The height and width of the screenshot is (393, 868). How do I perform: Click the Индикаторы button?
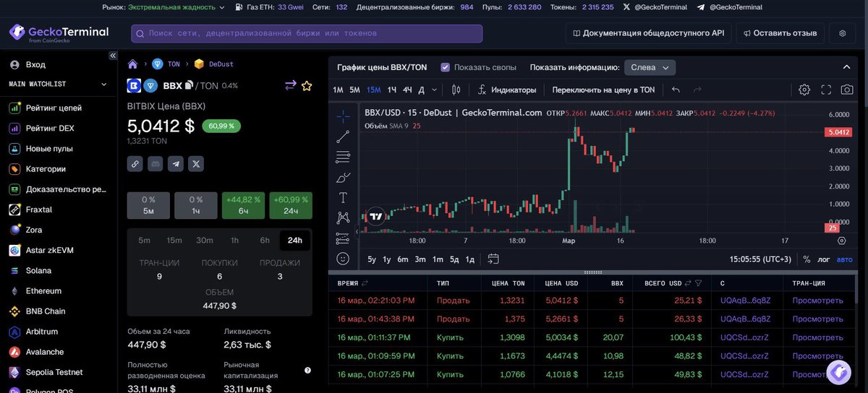[x=507, y=90]
